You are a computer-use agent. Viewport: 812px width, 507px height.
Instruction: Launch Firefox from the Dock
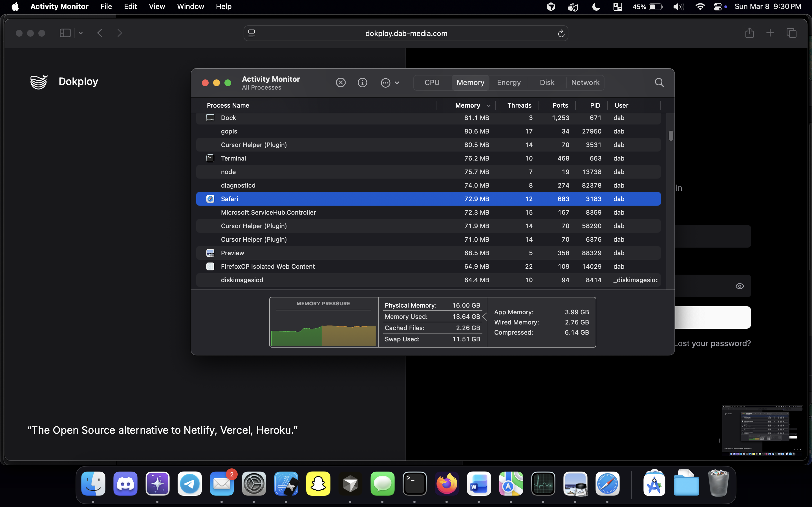447,483
